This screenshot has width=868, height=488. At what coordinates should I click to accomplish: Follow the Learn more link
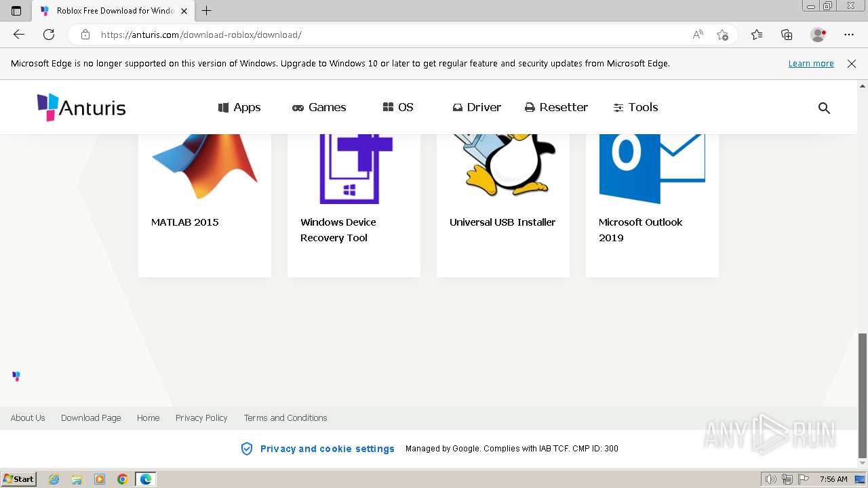click(811, 64)
